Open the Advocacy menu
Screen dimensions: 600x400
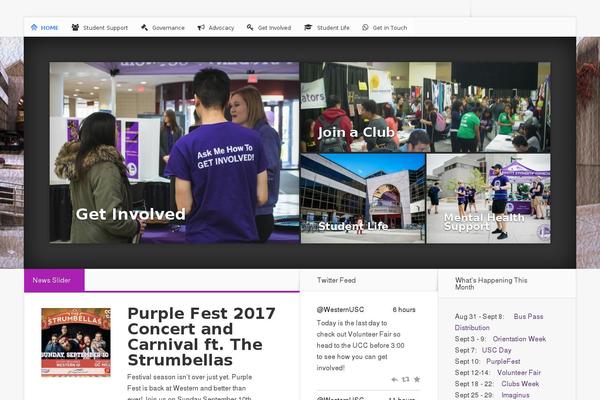click(x=216, y=28)
